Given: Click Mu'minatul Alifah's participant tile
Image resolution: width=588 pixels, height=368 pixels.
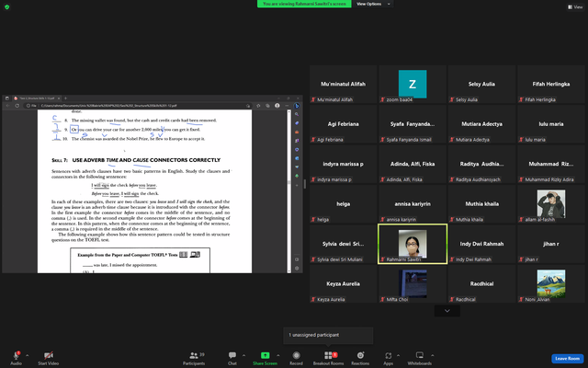Looking at the screenshot, I should point(343,84).
